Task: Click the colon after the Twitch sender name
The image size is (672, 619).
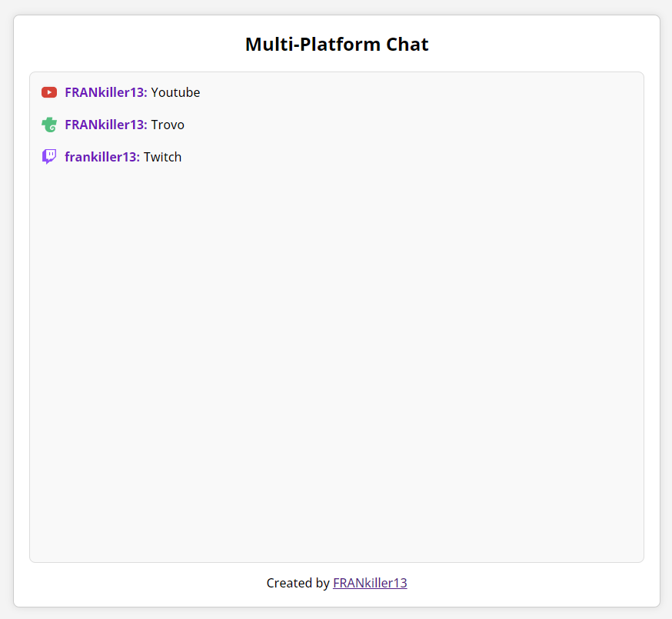Action: tap(138, 158)
